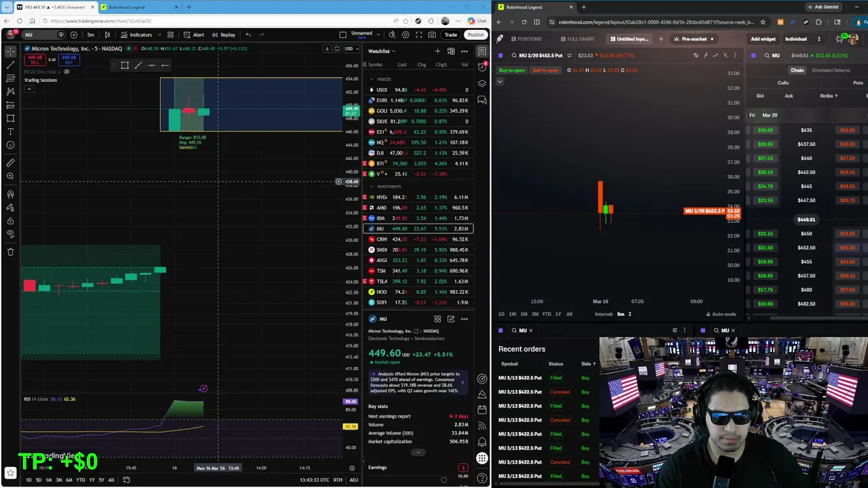Toggle ADJ adjusted data setting

tap(353, 480)
